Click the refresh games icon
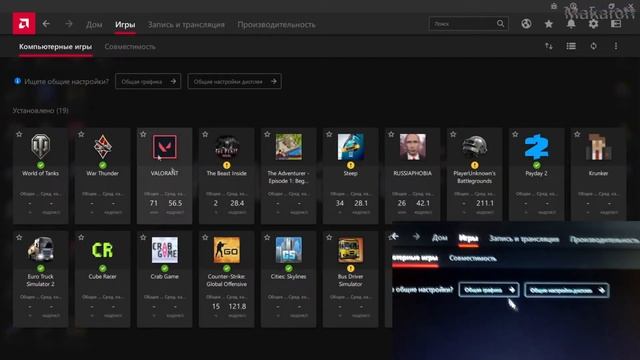The height and width of the screenshot is (360, 640). coord(593,46)
